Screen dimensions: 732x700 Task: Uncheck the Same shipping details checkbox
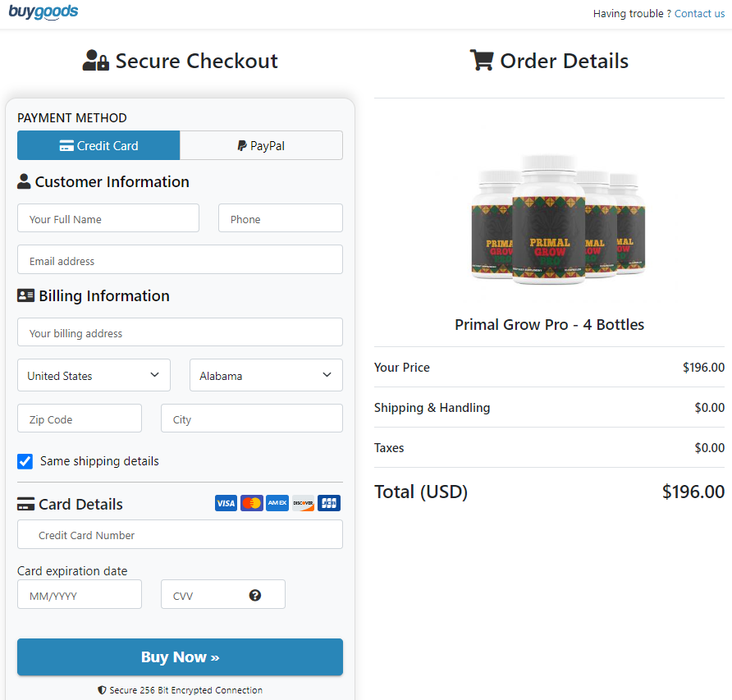tap(25, 461)
